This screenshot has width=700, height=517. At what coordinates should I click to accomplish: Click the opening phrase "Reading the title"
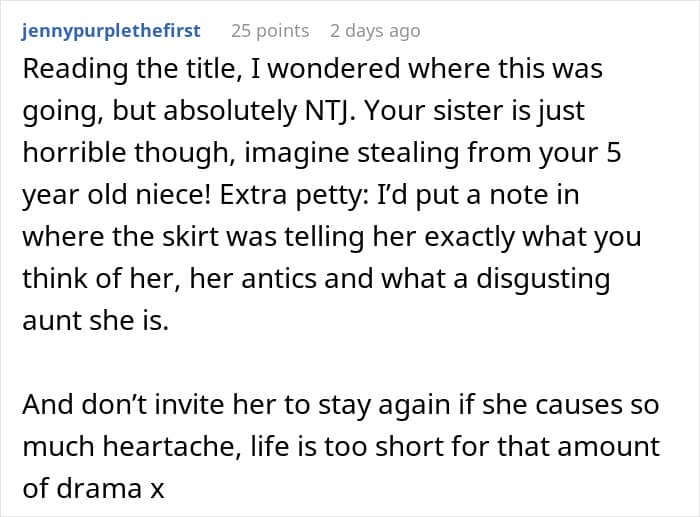pyautogui.click(x=108, y=69)
